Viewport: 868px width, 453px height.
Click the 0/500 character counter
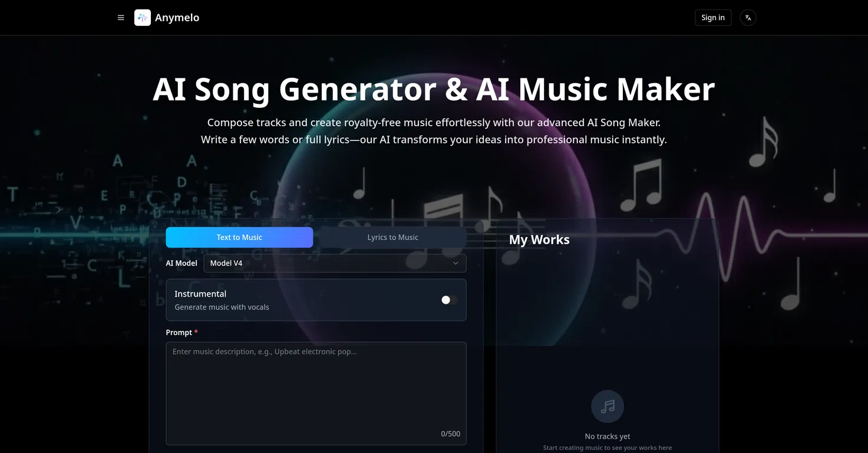pos(450,434)
